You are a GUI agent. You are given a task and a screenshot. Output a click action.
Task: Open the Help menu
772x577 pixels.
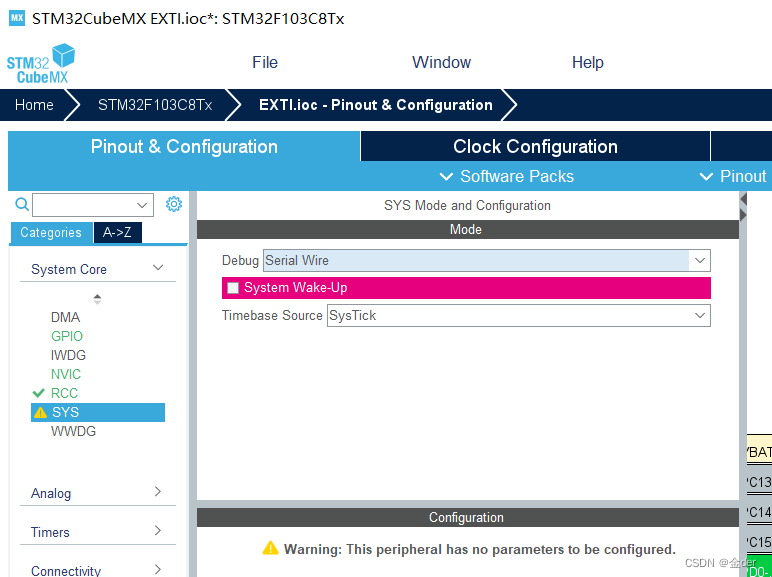tap(587, 63)
